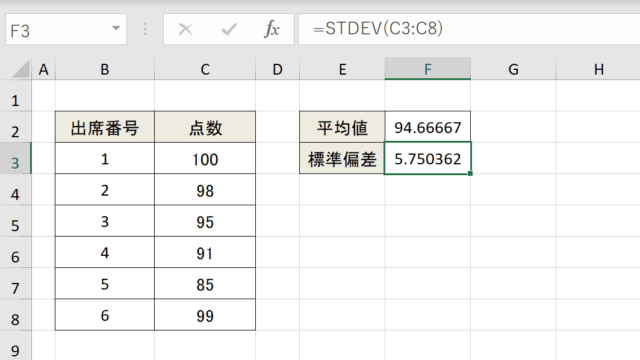The width and height of the screenshot is (640, 360).
Task: Click the fill handle of cell F3
Action: 470,173
